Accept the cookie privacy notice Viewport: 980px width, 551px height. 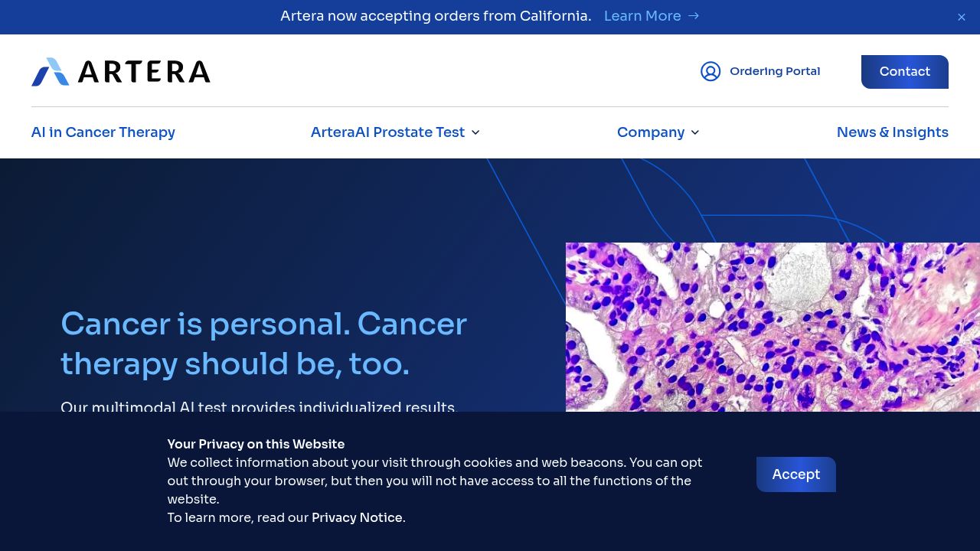point(796,474)
